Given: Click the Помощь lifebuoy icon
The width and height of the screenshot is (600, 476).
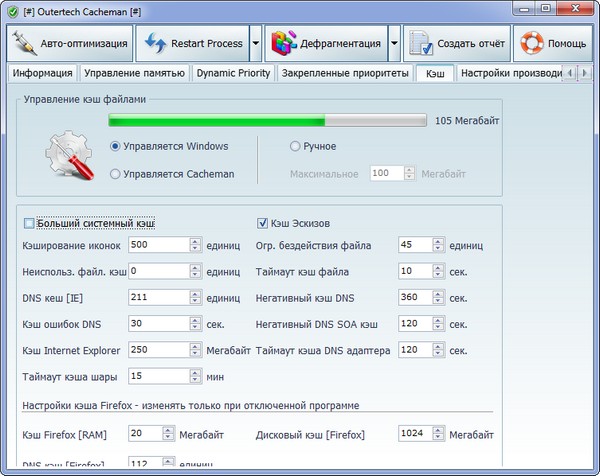Looking at the screenshot, I should click(533, 44).
